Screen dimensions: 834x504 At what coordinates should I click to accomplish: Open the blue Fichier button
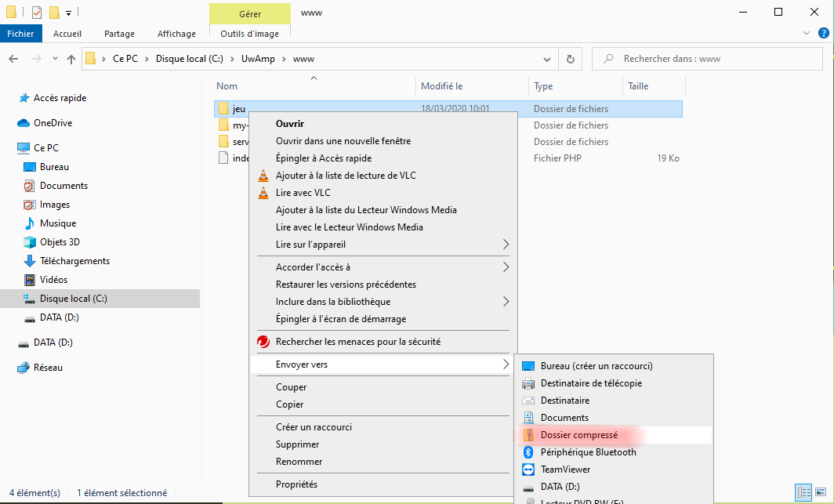[21, 34]
